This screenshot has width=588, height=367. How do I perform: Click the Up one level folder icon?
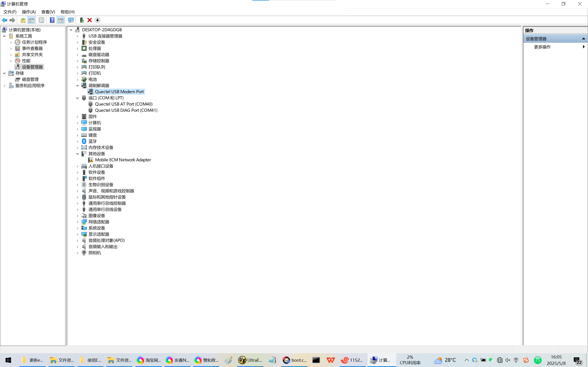(x=23, y=20)
